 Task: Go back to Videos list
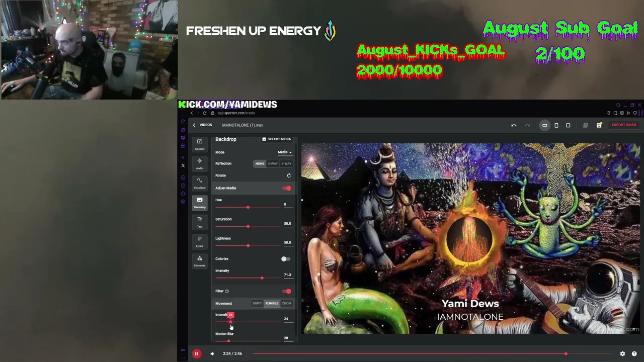pos(202,125)
